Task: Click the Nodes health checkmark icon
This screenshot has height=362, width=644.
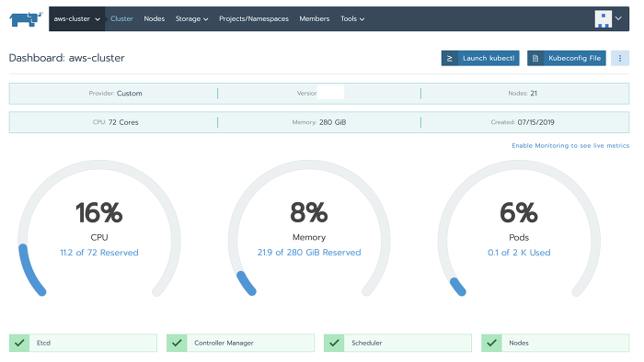Action: pos(491,343)
